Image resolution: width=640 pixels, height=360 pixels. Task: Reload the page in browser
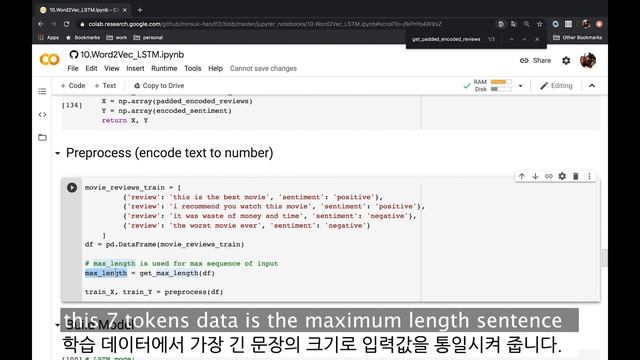(67, 24)
